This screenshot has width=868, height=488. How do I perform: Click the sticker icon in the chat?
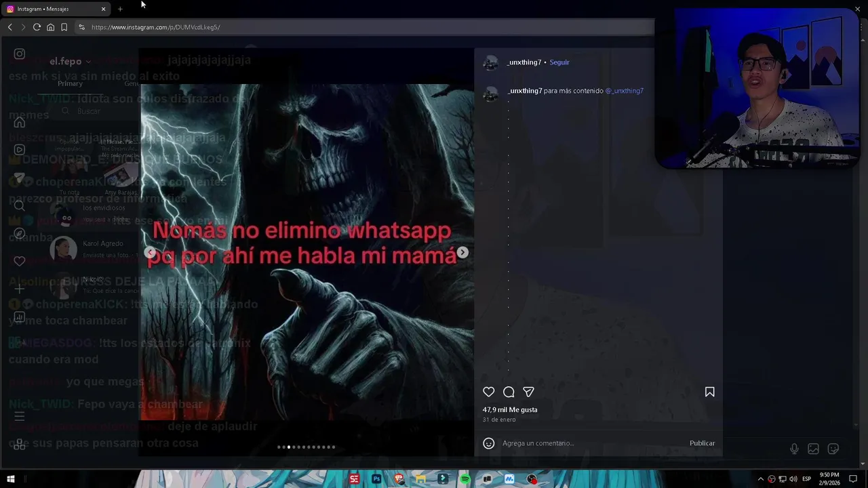[833, 449]
